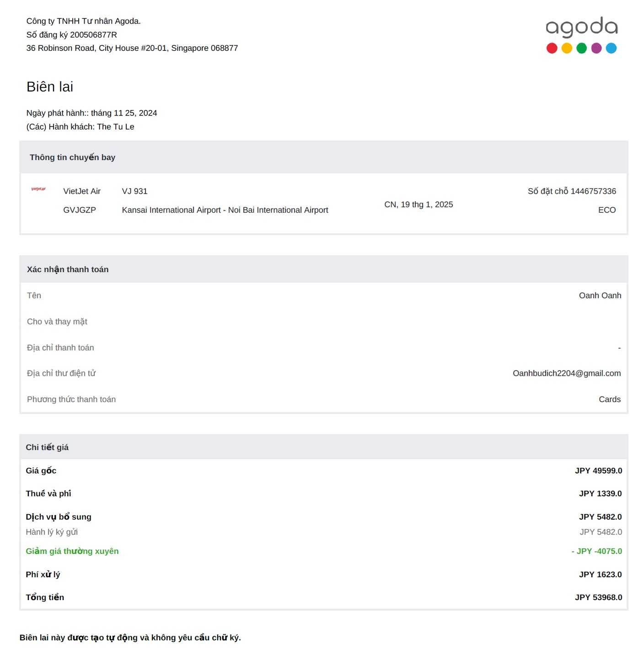Click the booking code GVJGZP
Image resolution: width=644 pixels, height=655 pixels.
tap(80, 210)
